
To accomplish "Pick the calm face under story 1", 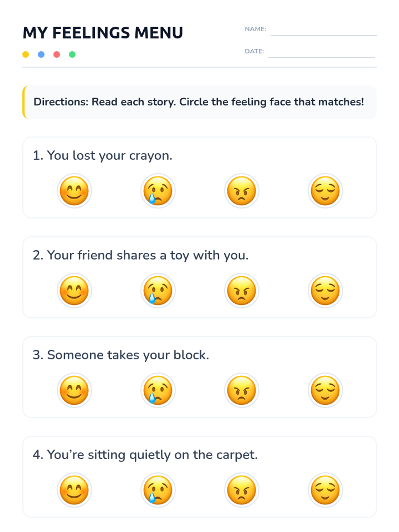I will pyautogui.click(x=325, y=191).
